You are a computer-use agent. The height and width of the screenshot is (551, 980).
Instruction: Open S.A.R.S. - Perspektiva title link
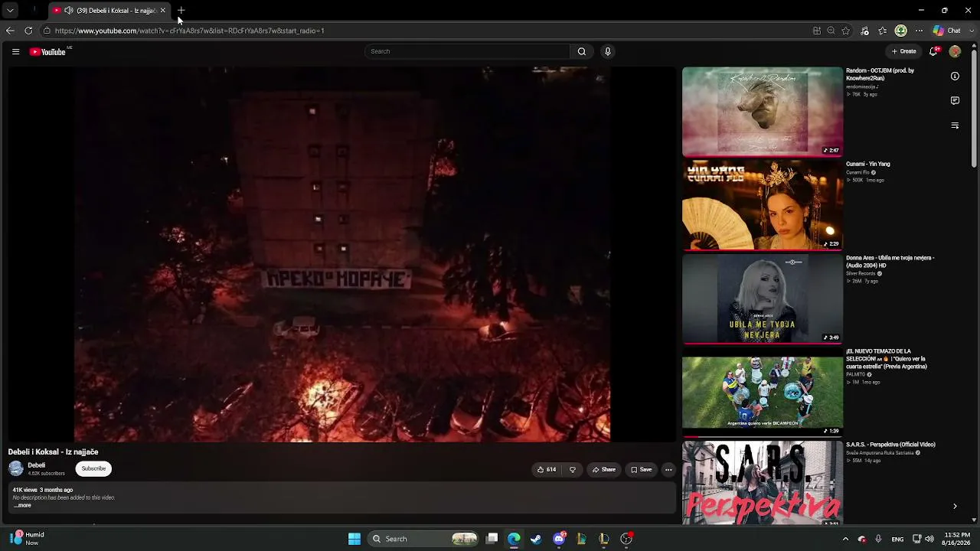[890, 445]
